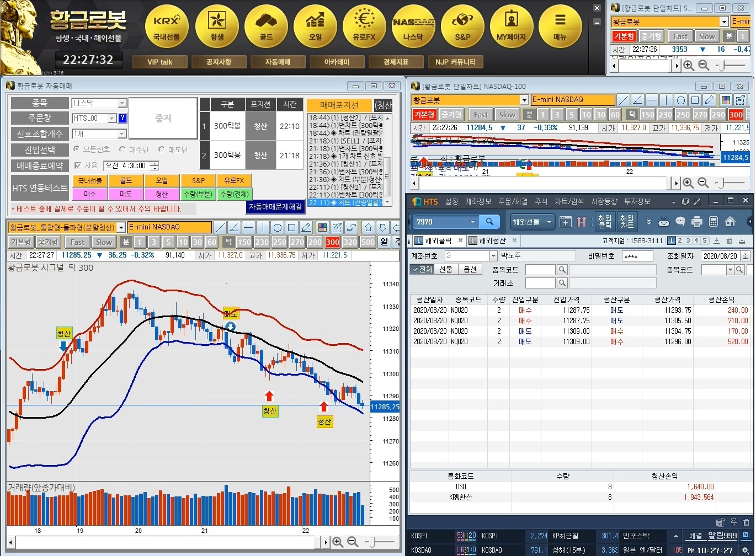The image size is (756, 556).
Task: Expand the 황금로봇_통합형-돌파형 strategy dropdown
Action: point(121,227)
